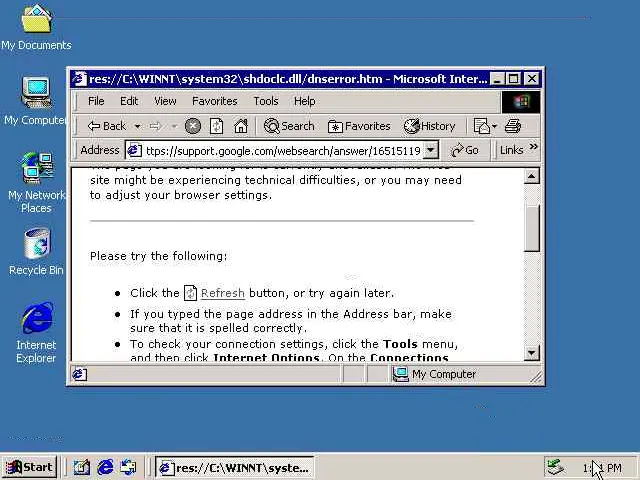Click the Back arrow button
640x480 pixels.
click(107, 126)
